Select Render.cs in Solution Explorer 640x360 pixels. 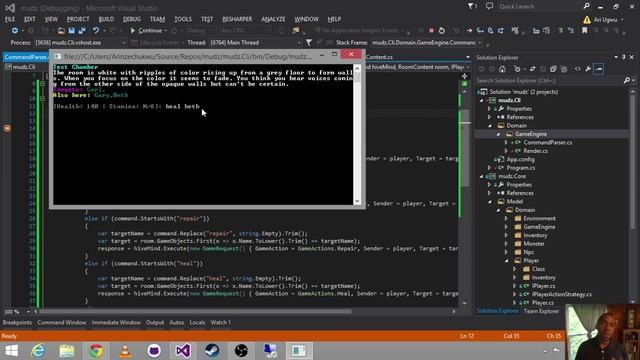pyautogui.click(x=535, y=151)
